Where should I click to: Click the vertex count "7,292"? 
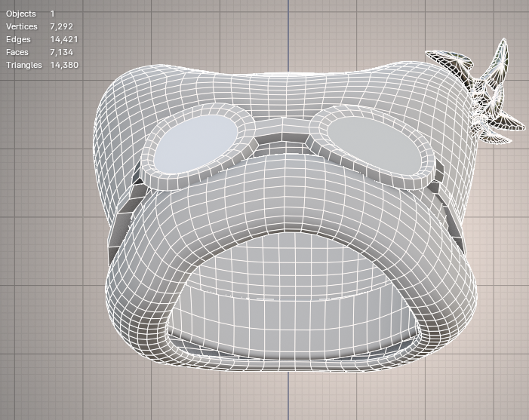pos(61,26)
